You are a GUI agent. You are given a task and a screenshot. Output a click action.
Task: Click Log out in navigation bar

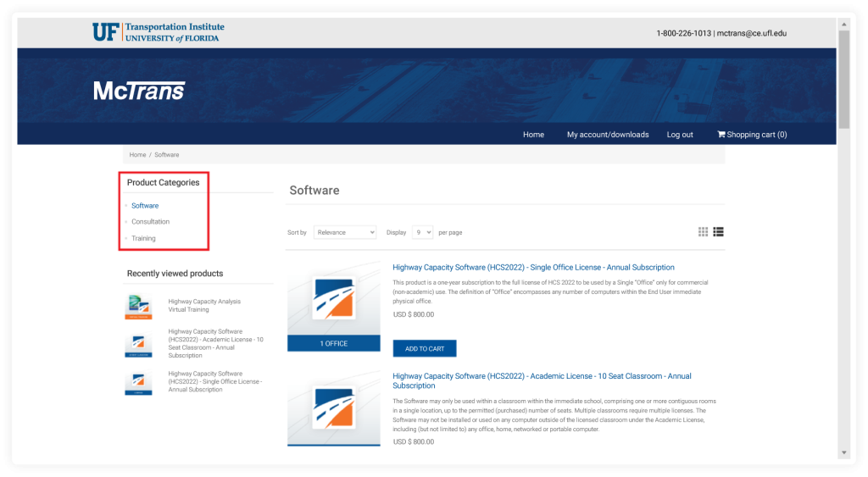[680, 135]
